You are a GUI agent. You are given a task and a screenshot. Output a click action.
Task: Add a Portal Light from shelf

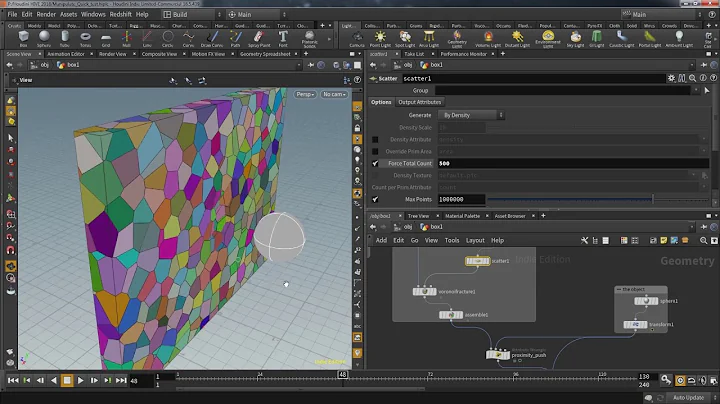[650, 39]
